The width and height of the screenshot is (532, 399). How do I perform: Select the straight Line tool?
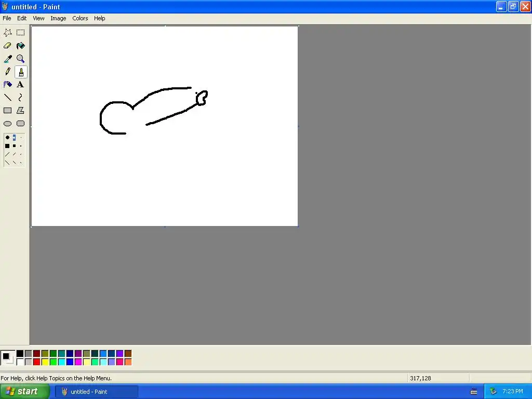click(7, 97)
